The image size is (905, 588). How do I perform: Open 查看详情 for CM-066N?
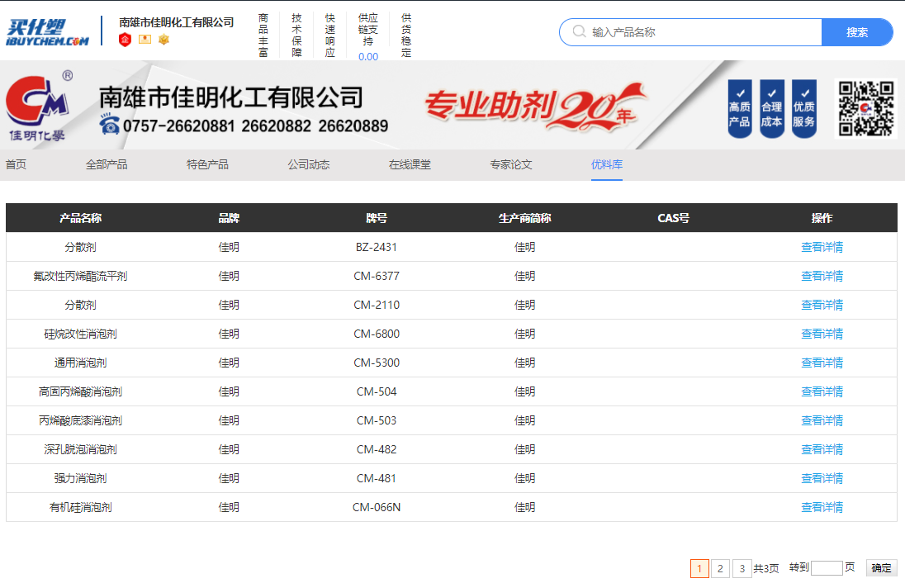point(822,507)
